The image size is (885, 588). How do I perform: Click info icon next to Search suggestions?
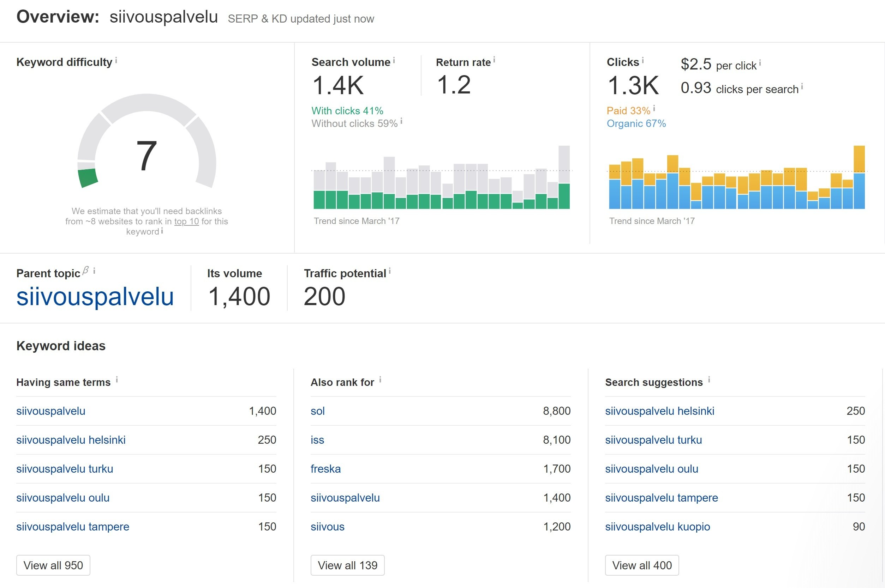[709, 380]
